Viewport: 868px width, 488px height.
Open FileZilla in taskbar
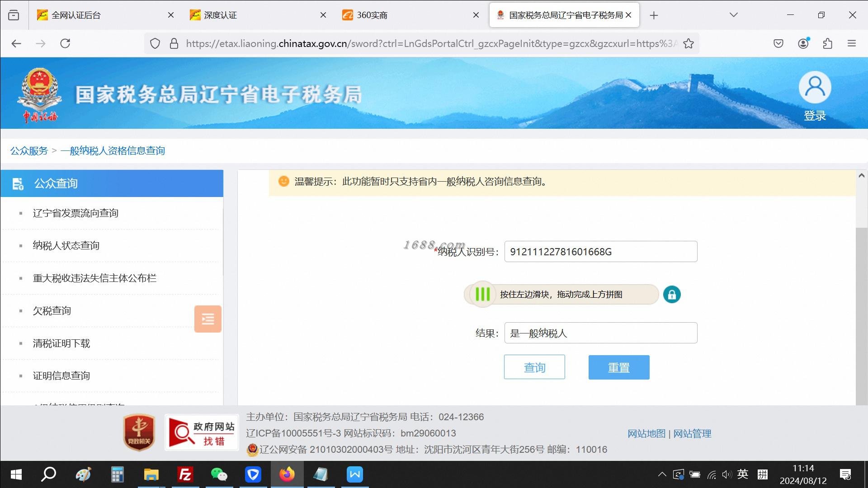click(x=185, y=474)
